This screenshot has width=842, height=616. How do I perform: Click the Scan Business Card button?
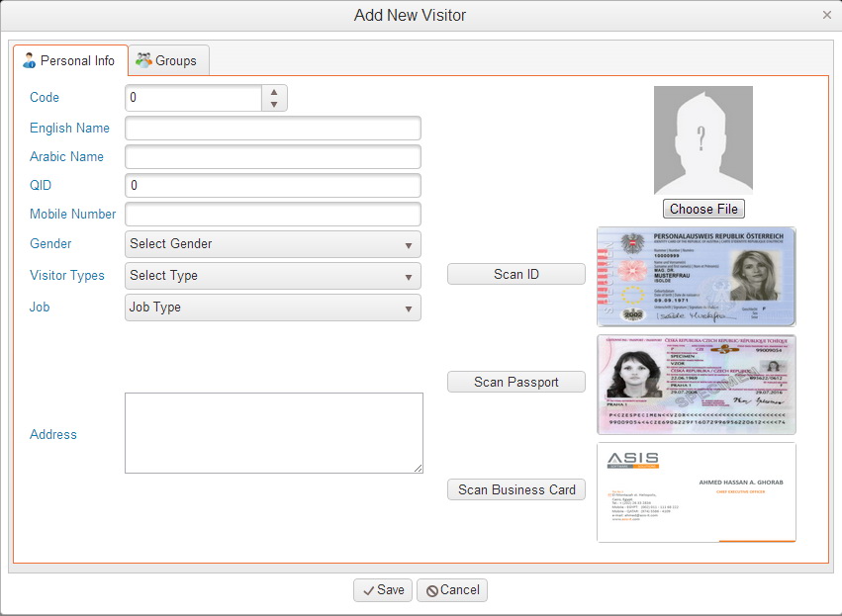(516, 489)
